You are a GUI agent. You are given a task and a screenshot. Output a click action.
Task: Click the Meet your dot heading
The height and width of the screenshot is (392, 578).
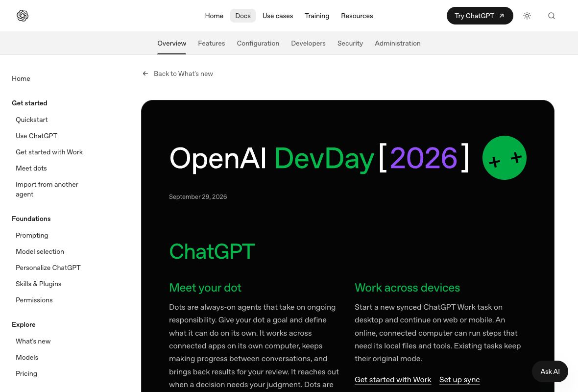tap(205, 288)
